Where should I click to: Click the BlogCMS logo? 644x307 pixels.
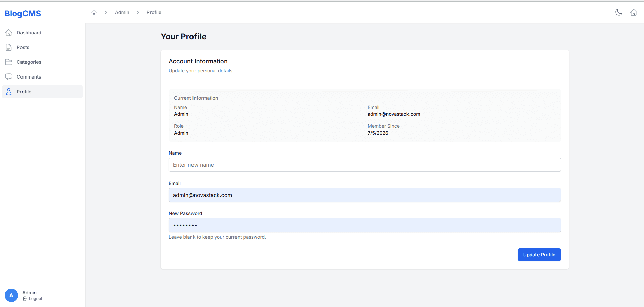pos(23,14)
